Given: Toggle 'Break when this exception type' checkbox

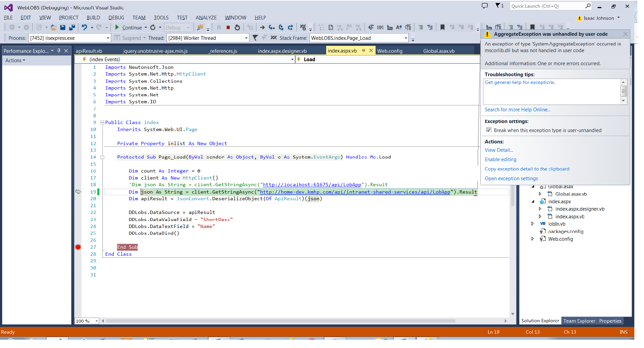Looking at the screenshot, I should 489,130.
